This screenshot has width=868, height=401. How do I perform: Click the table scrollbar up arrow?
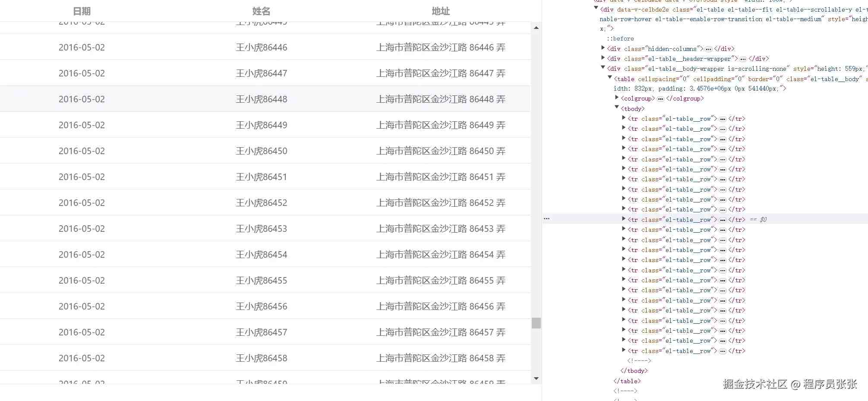(536, 28)
